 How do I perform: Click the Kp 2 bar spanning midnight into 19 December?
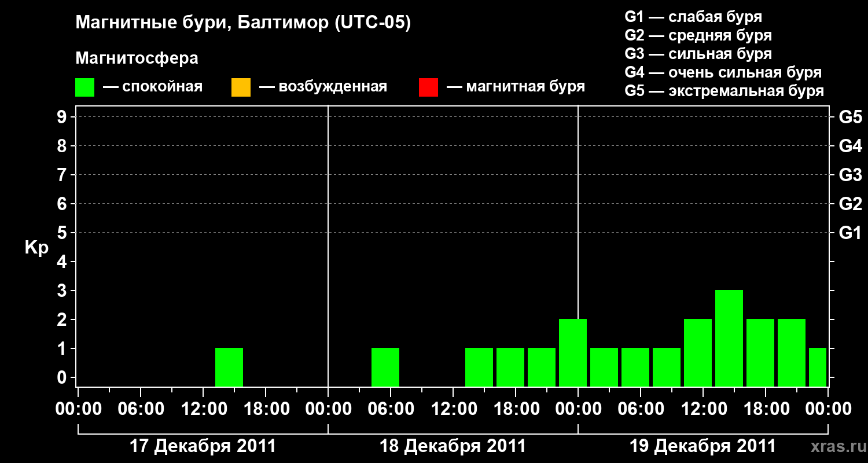coord(573,353)
